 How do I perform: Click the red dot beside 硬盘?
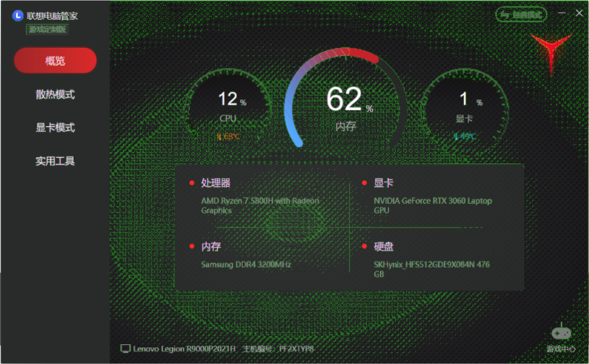[x=364, y=246]
